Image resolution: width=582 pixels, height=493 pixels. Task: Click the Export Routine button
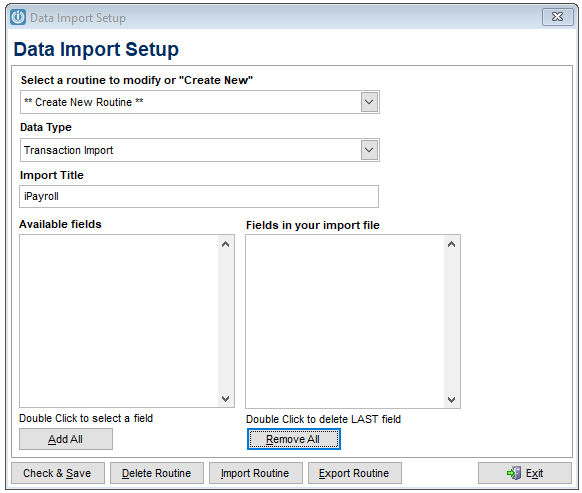click(x=354, y=473)
